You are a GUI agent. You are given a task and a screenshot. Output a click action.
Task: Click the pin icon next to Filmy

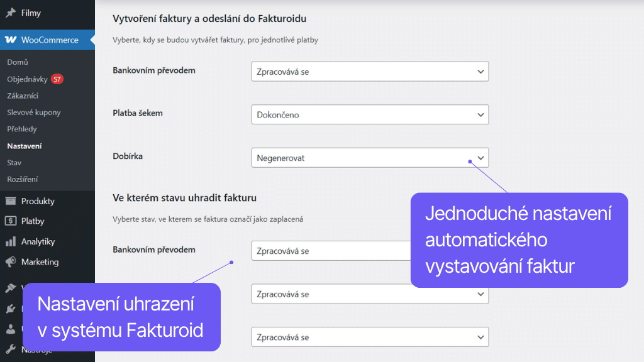[11, 13]
